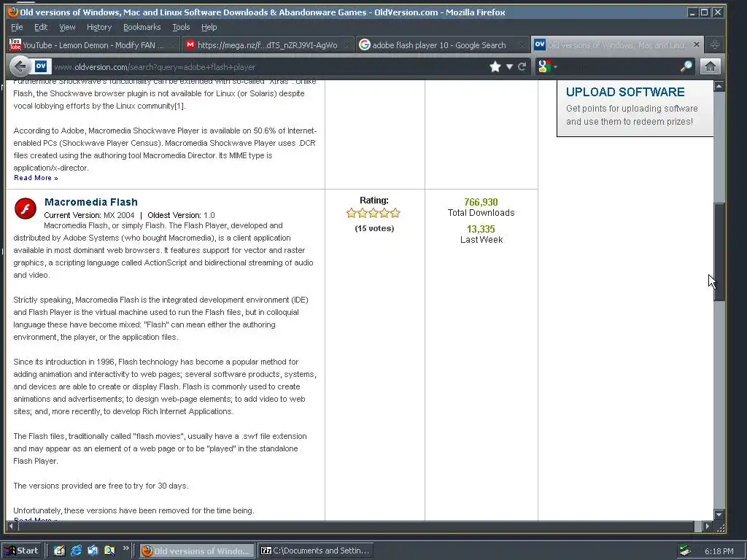Open the View menu
Image resolution: width=747 pixels, height=560 pixels.
point(67,27)
